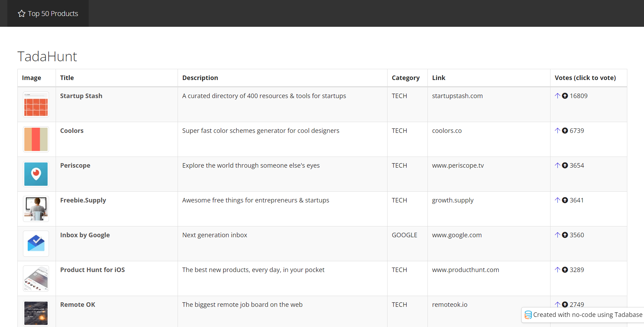The height and width of the screenshot is (327, 644).
Task: Click the Super fast color schemes generator description
Action: tap(261, 131)
